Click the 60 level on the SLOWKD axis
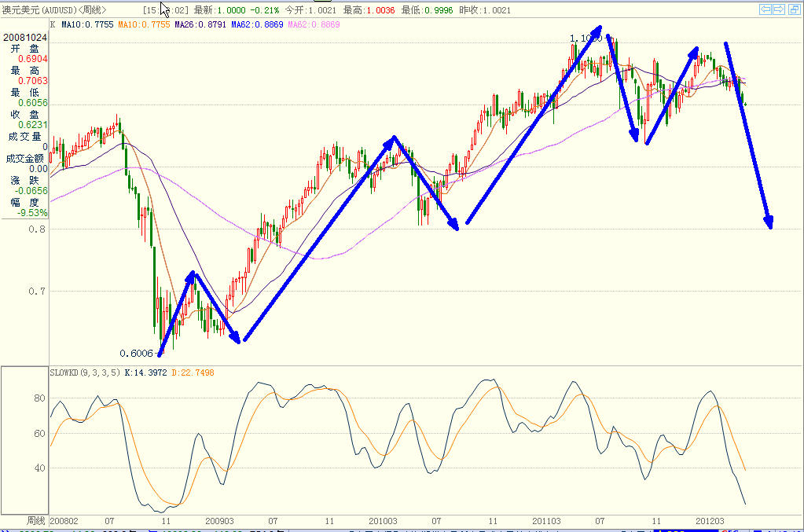Screen dimensions: 804x532 tap(39, 434)
